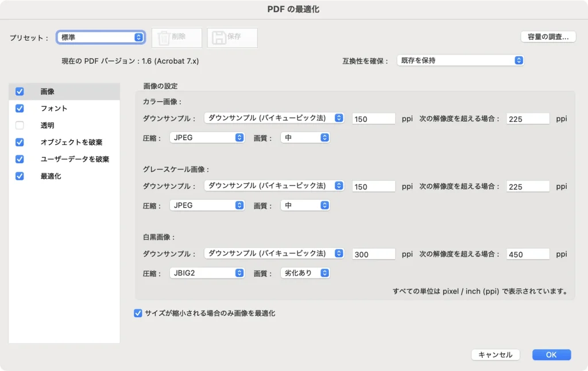The height and width of the screenshot is (371, 588).
Task: Select the フォント panel in the sidebar
Action: point(64,109)
